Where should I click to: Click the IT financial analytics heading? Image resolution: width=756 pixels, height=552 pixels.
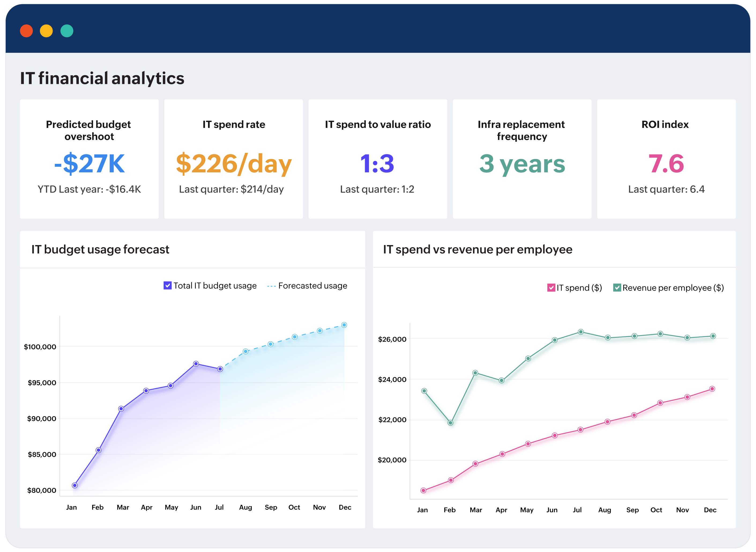102,78
